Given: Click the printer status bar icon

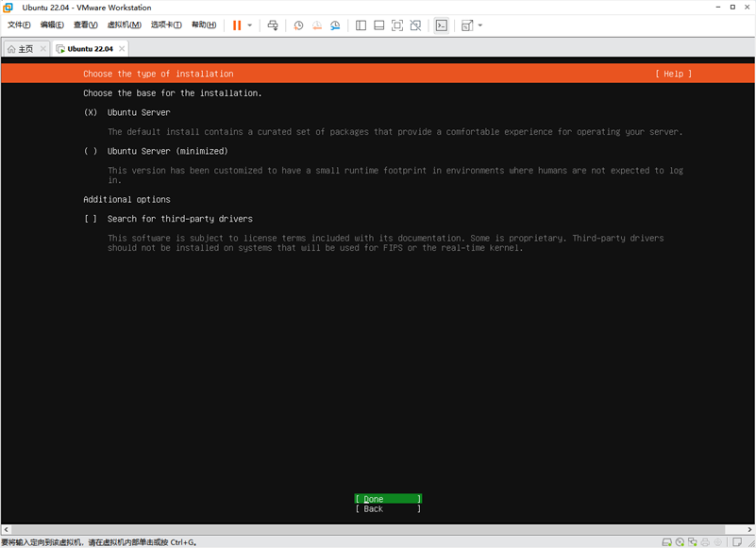Looking at the screenshot, I should 705,542.
